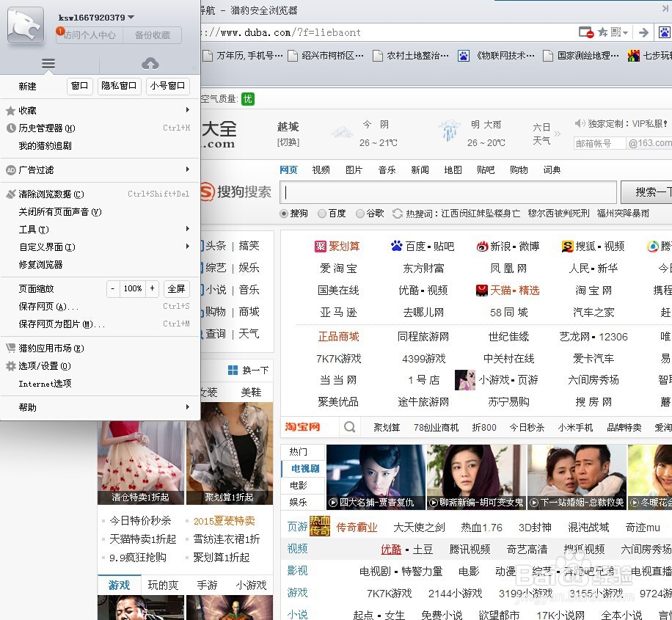Open the 我的猎豹追剧 menu item
Viewport: 672px width, 620px height.
click(100, 146)
